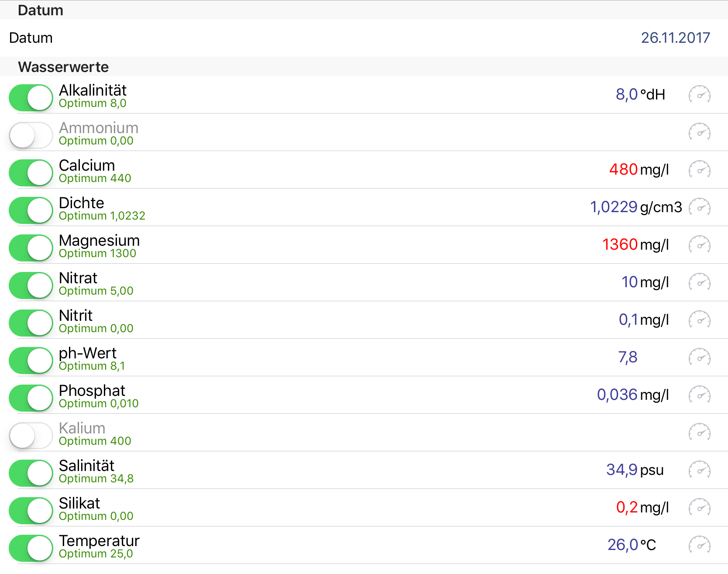728x574 pixels.
Task: Select the date 26.11.2017
Action: 675,38
